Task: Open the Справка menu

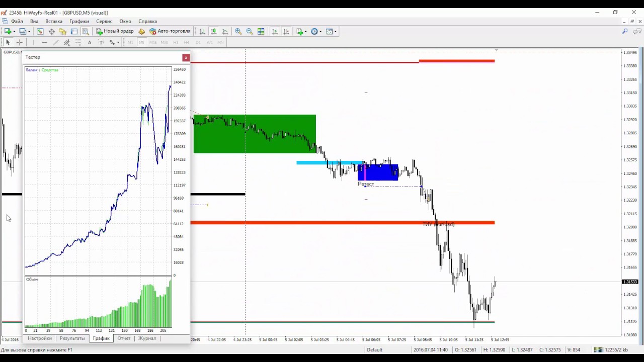Action: tap(148, 21)
